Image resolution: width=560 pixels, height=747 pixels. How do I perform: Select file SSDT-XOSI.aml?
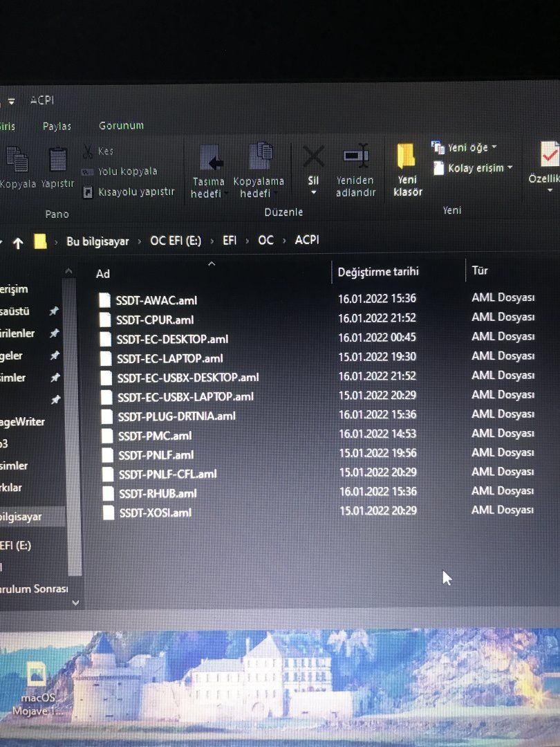point(156,513)
